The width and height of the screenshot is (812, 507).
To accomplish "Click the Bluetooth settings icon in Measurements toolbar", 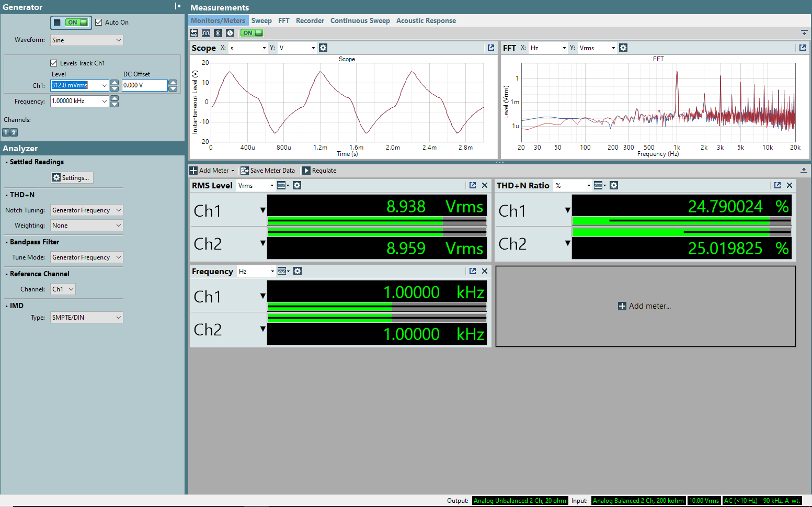I will coord(218,33).
